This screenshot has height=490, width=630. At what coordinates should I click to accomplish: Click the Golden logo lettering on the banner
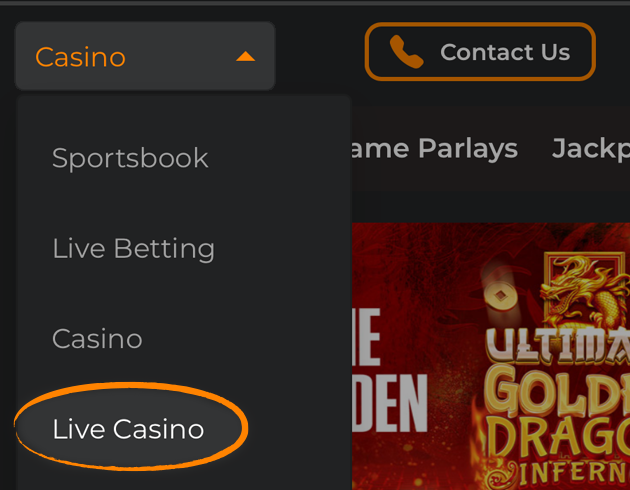tap(558, 391)
